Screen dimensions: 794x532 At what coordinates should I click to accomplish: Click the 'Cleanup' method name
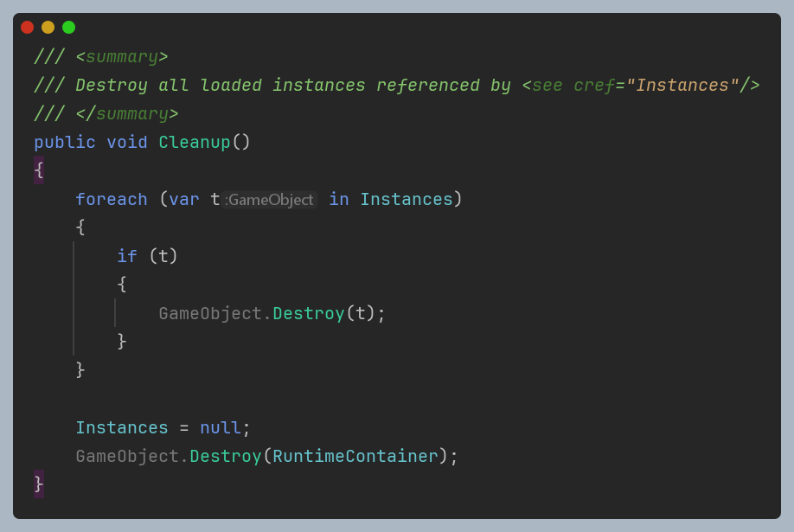[x=195, y=143]
